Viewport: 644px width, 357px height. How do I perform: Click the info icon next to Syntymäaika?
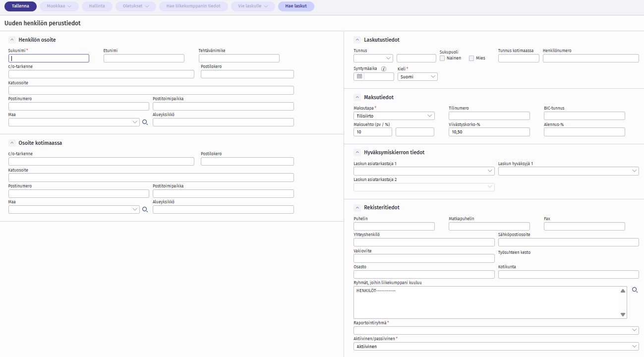384,69
